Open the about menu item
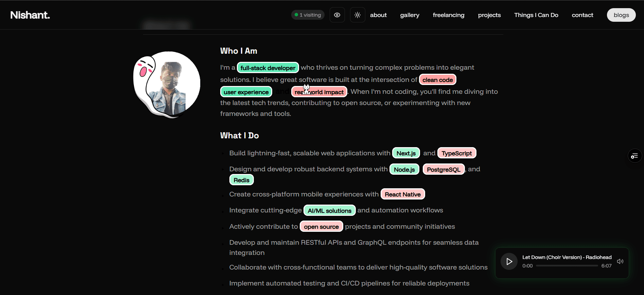This screenshot has height=295, width=644. pyautogui.click(x=378, y=15)
